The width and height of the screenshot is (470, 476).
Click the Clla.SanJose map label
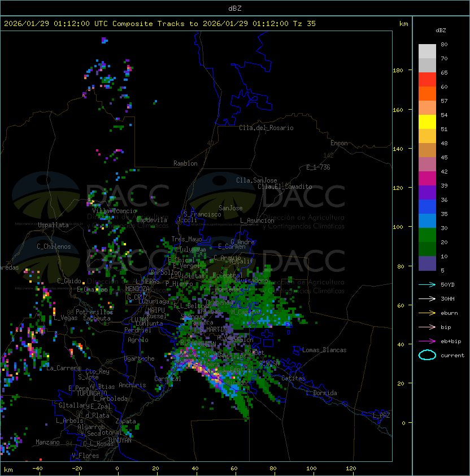click(256, 180)
